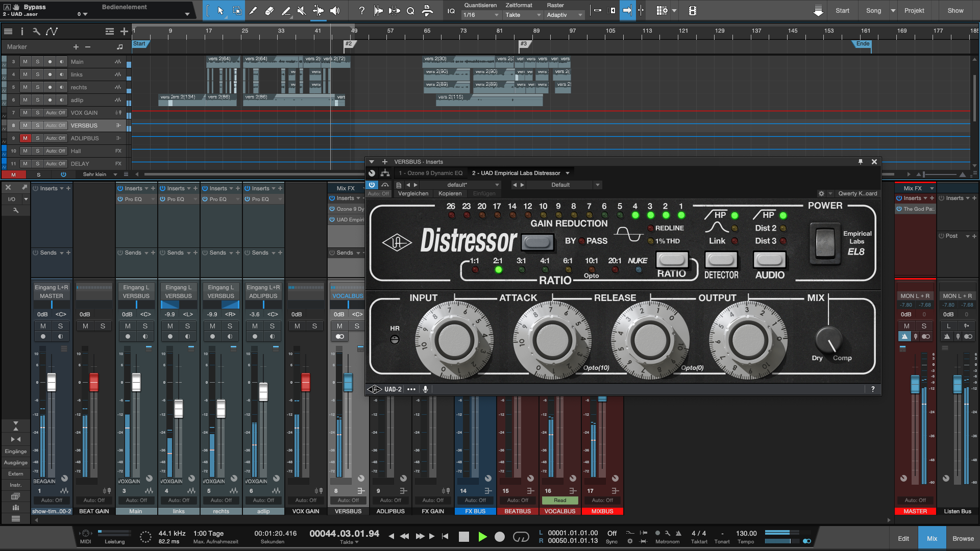
Task: Open the plugin preset 'default*' dropdown
Action: click(472, 185)
